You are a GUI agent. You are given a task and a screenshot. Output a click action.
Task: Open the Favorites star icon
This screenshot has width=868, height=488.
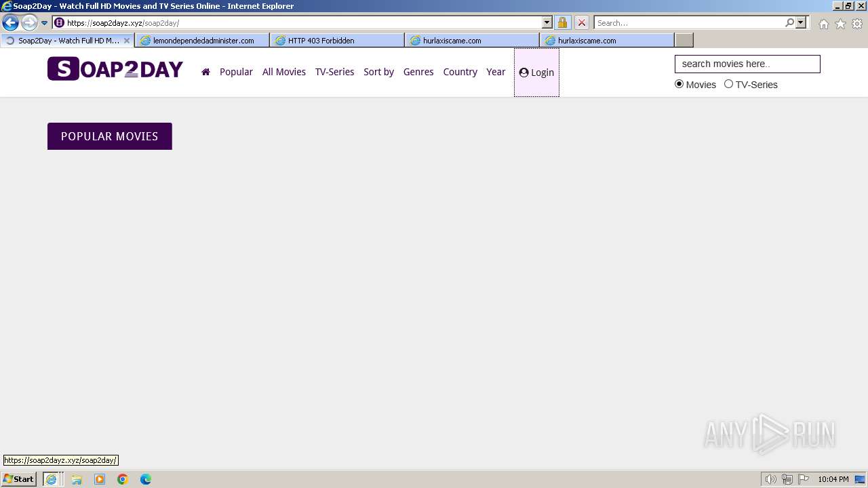click(840, 24)
